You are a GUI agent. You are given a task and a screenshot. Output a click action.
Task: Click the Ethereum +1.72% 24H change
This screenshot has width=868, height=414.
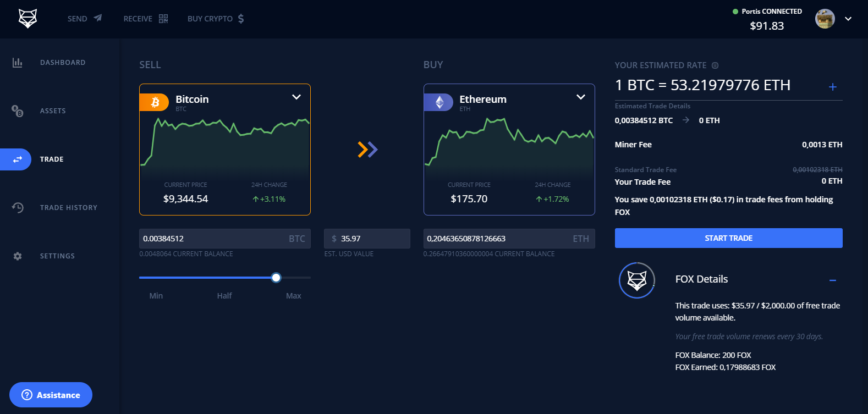coord(553,199)
